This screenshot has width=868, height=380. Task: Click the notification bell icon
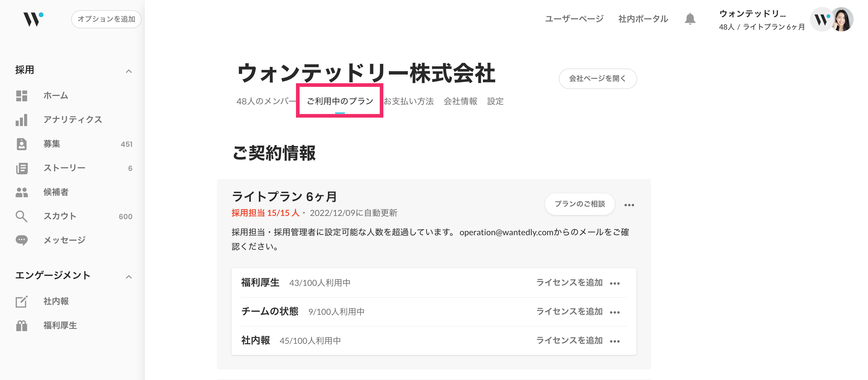pyautogui.click(x=690, y=19)
